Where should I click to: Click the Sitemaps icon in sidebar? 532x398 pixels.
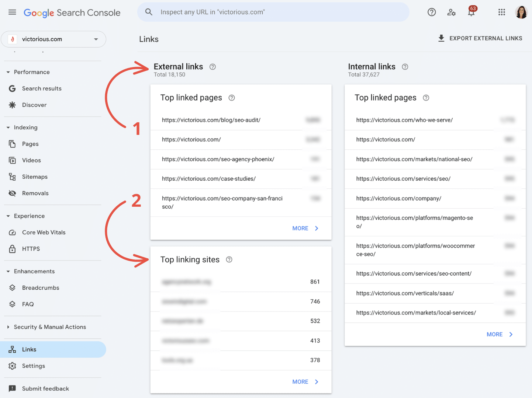click(x=12, y=177)
